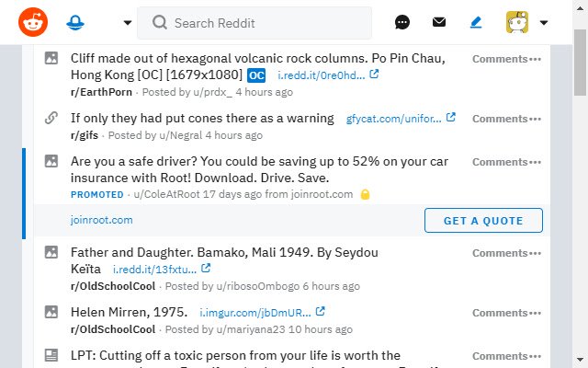
Task: Open more options on Helen Mirren post
Action: point(535,313)
